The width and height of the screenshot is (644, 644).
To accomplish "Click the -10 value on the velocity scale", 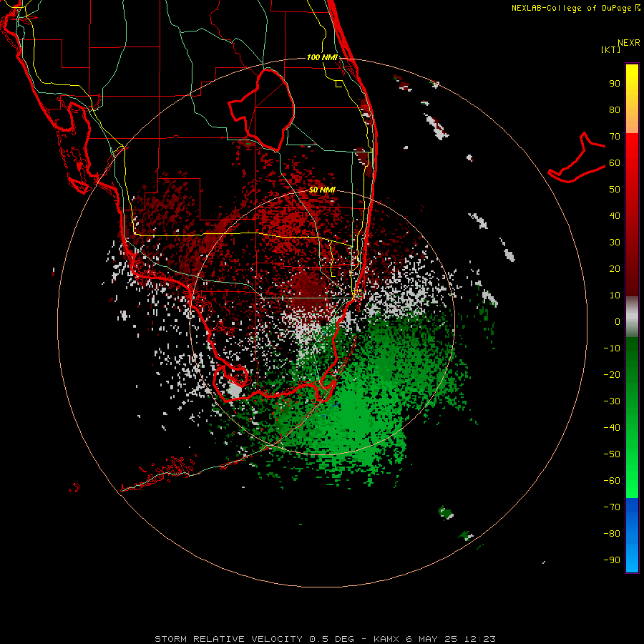I will 612,348.
